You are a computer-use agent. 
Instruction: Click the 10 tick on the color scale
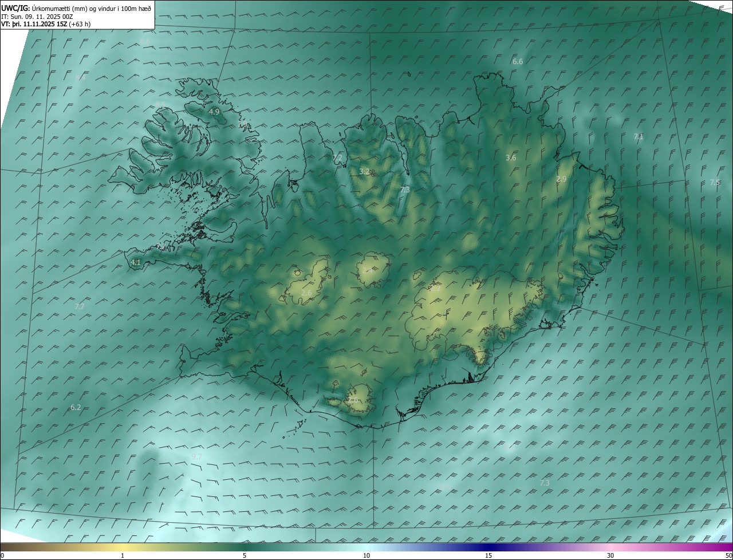[x=366, y=556]
